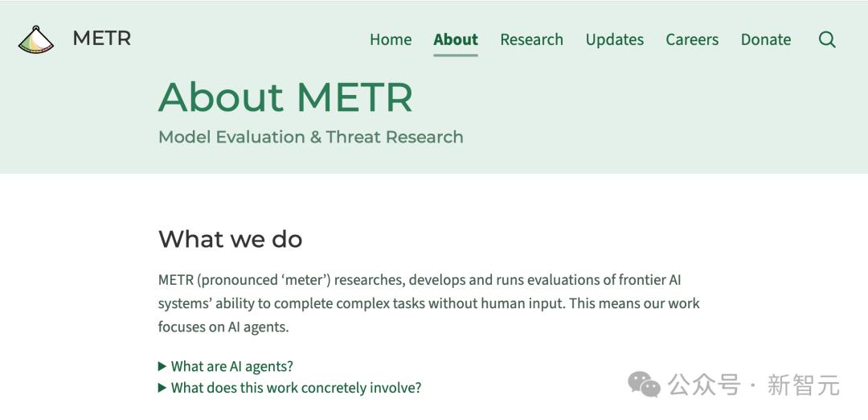The width and height of the screenshot is (868, 420).
Task: Open the Research nav item
Action: [x=532, y=40]
